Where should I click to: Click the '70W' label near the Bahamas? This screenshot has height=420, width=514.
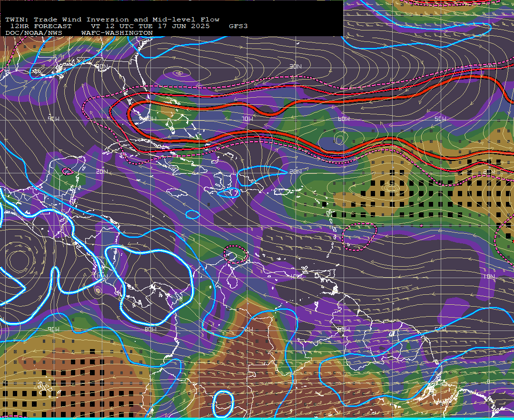click(248, 119)
